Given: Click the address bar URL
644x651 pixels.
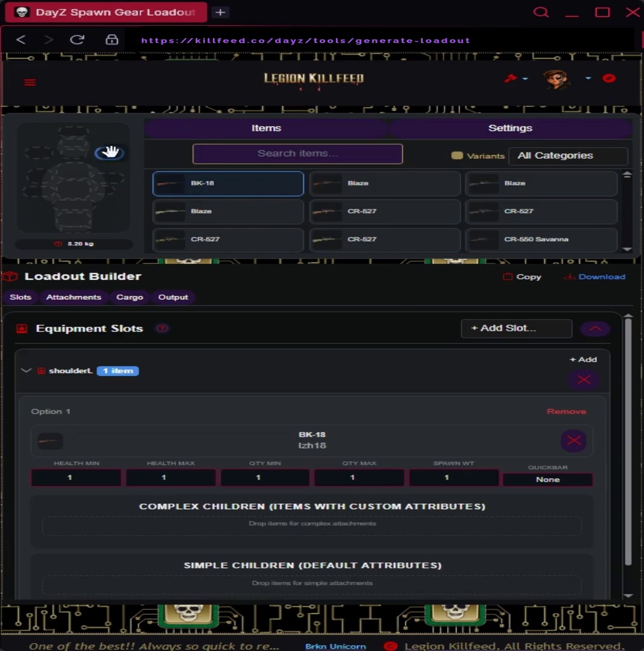Looking at the screenshot, I should point(305,40).
